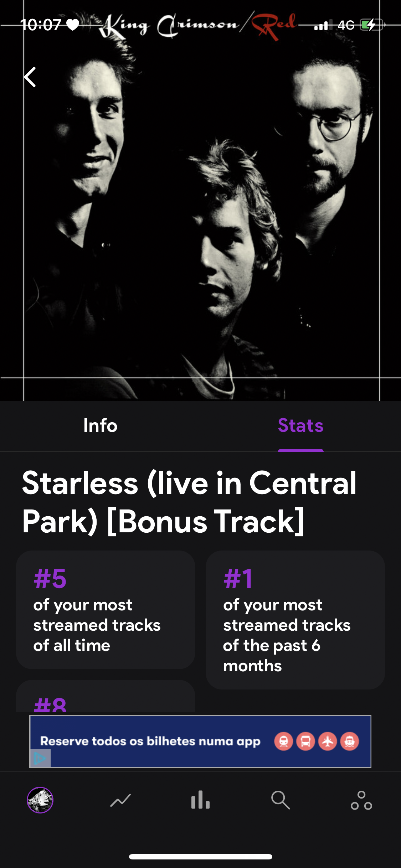Tap the bus icon in the ad
Image resolution: width=401 pixels, height=868 pixels.
pos(305,742)
